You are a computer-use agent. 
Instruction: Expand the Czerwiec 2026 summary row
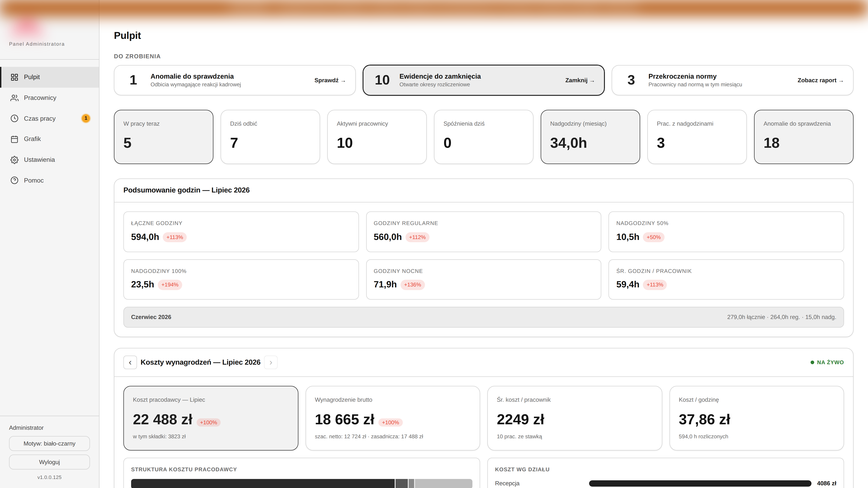[484, 317]
